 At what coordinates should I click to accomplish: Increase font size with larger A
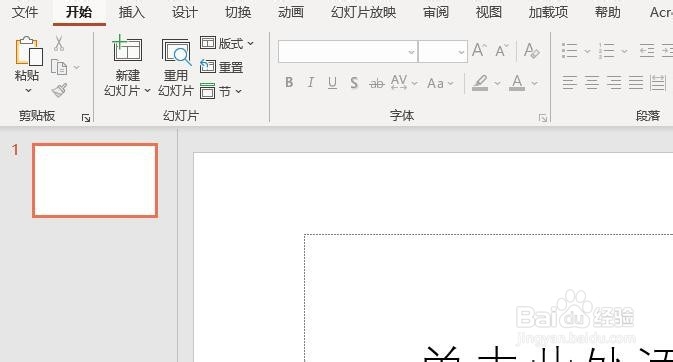click(x=479, y=51)
